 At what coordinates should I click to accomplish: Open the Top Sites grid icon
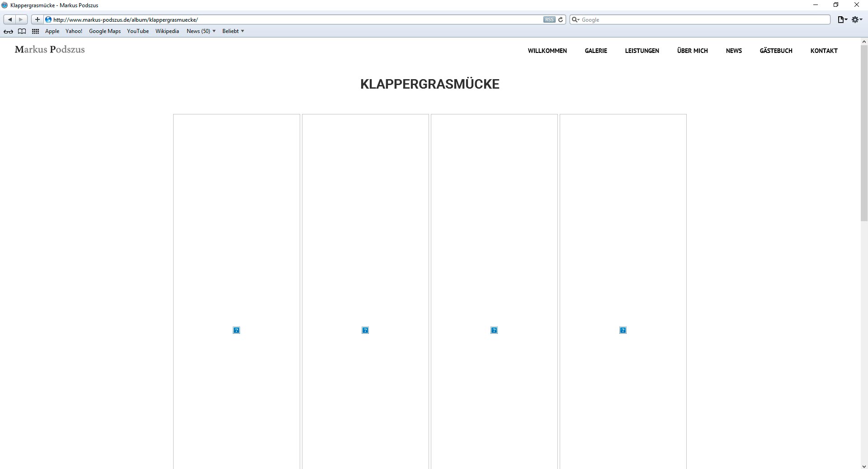coord(35,31)
